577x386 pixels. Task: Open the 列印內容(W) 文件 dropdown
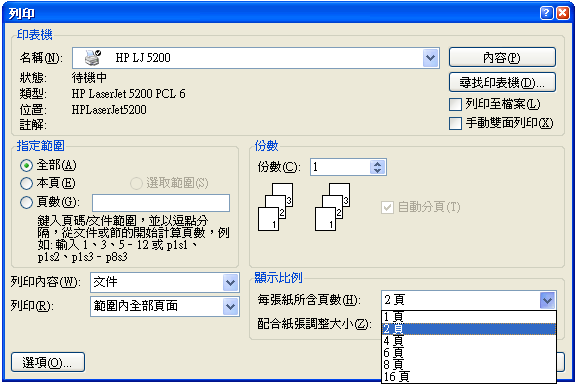pos(231,283)
